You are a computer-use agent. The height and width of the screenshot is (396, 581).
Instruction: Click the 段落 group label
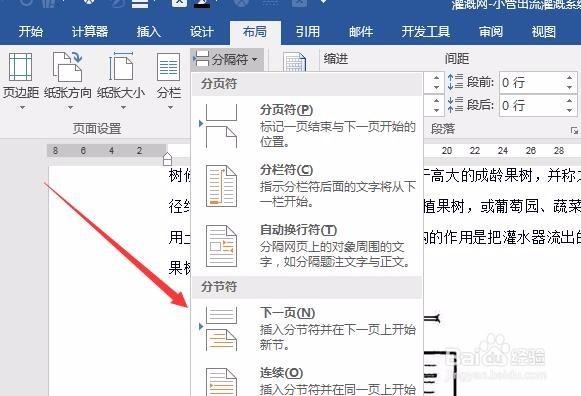[x=442, y=129]
